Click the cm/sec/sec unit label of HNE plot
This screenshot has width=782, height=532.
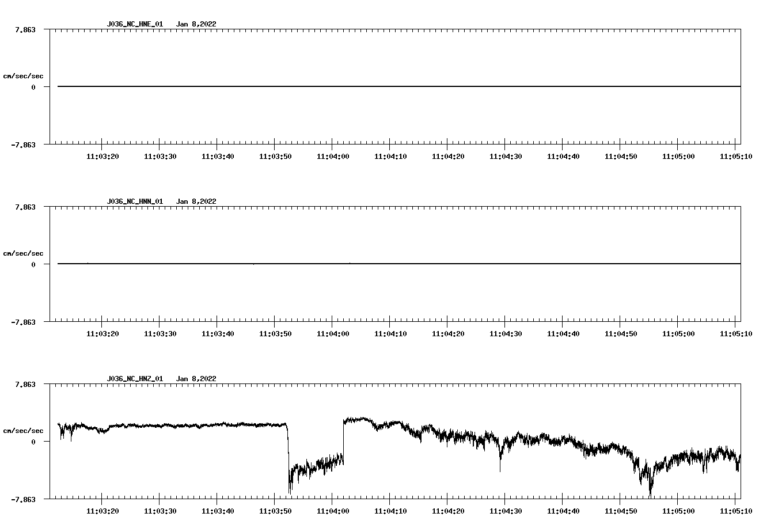[24, 76]
